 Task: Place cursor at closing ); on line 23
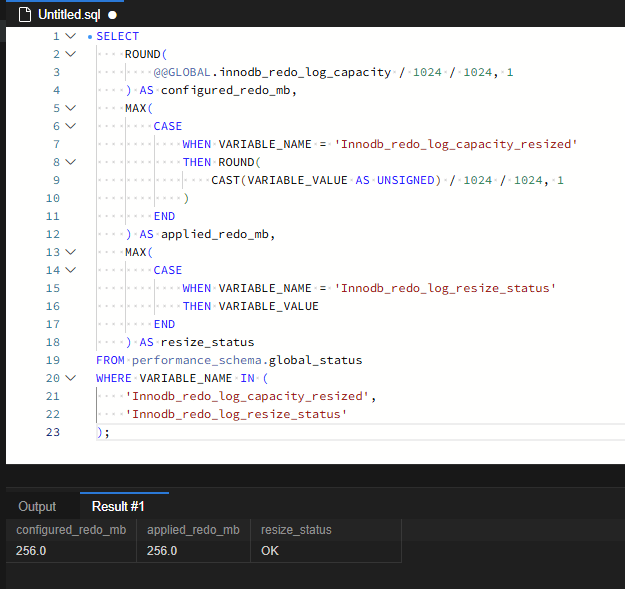point(103,432)
